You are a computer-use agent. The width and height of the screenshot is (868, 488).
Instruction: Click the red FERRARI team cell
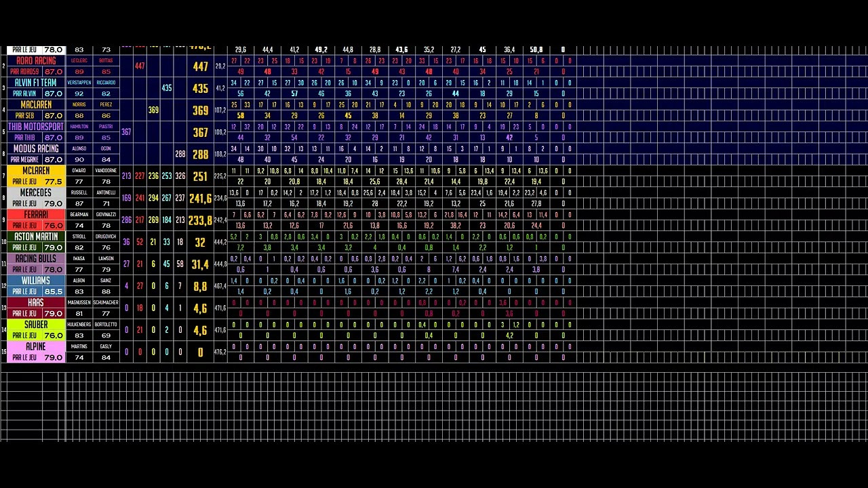coord(36,214)
